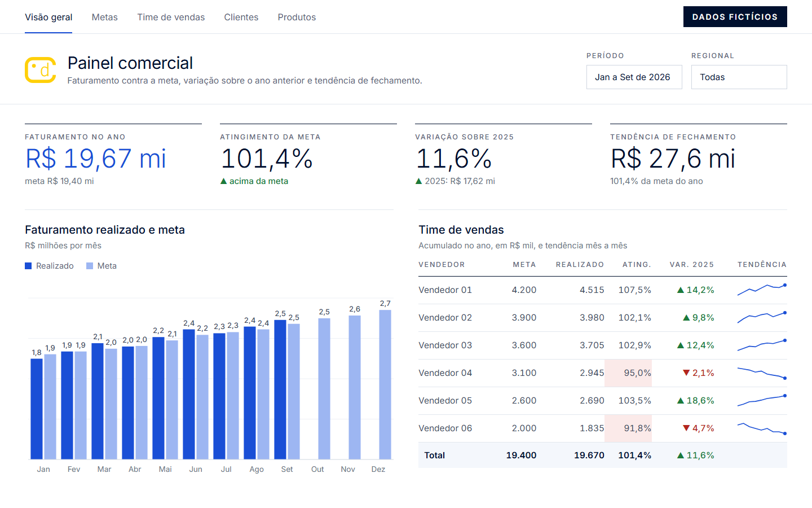The height and width of the screenshot is (508, 812).
Task: Click the red down arrow next to 2,1%
Action: click(x=686, y=373)
